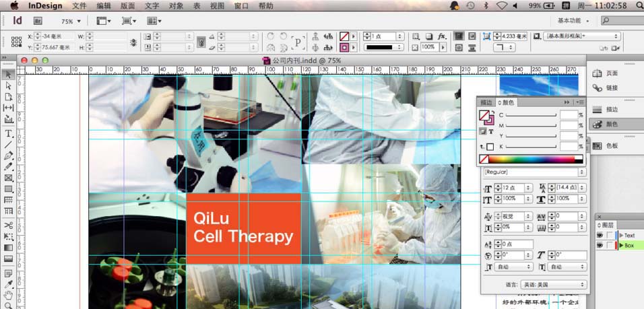644x309 pixels.
Task: Open the [Regular] font style dropdown
Action: coord(535,172)
